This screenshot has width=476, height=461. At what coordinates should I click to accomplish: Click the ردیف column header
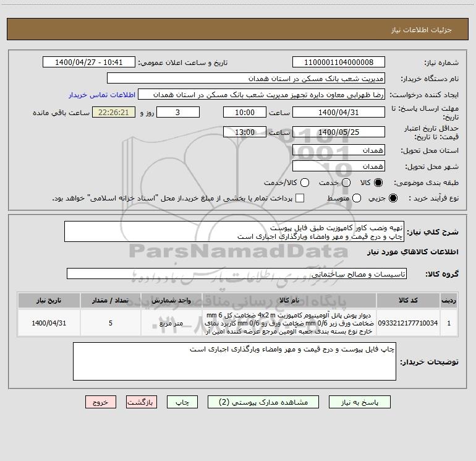[449, 300]
